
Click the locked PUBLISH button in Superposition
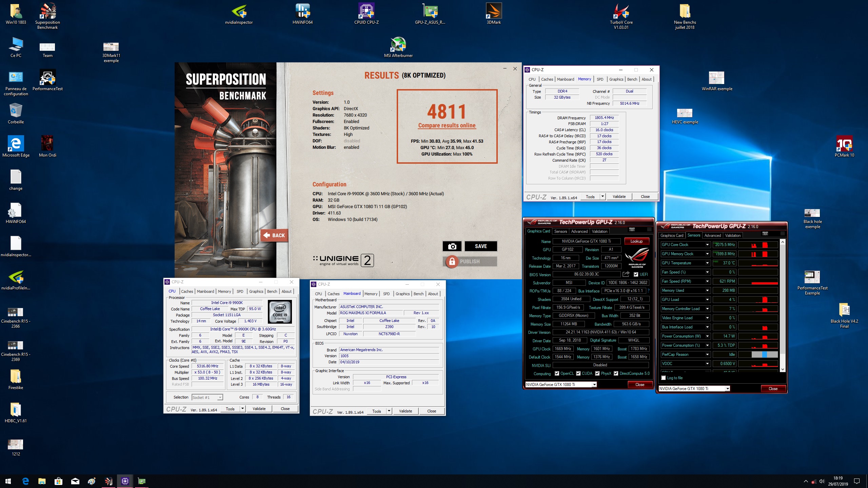[470, 262]
